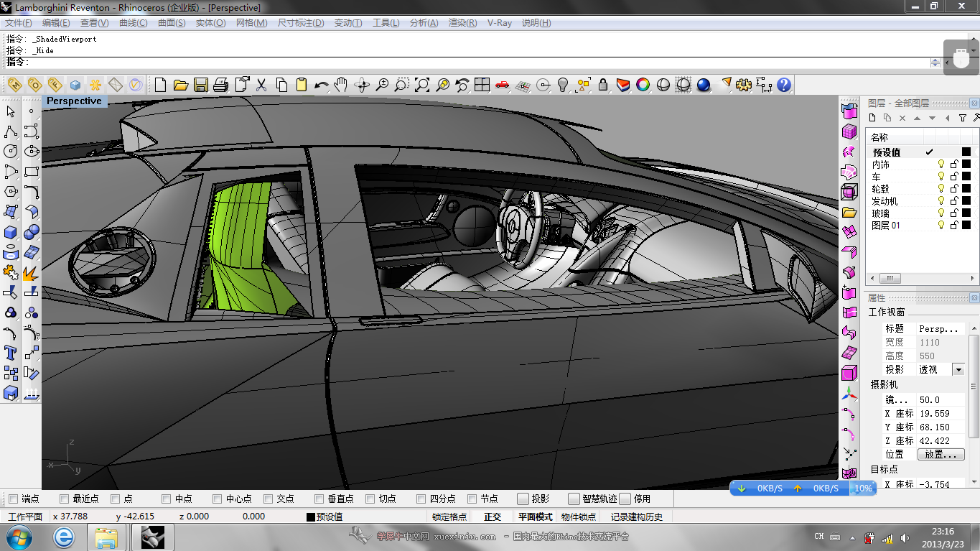Click the four viewports layout icon

[482, 85]
